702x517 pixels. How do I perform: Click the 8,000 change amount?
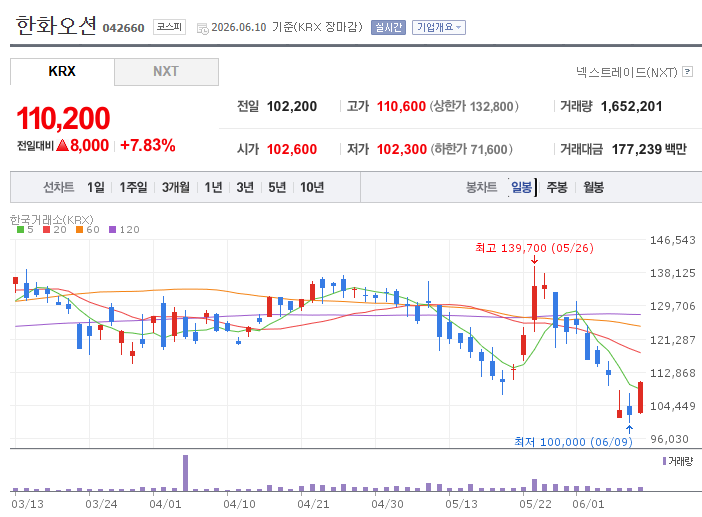(x=90, y=145)
